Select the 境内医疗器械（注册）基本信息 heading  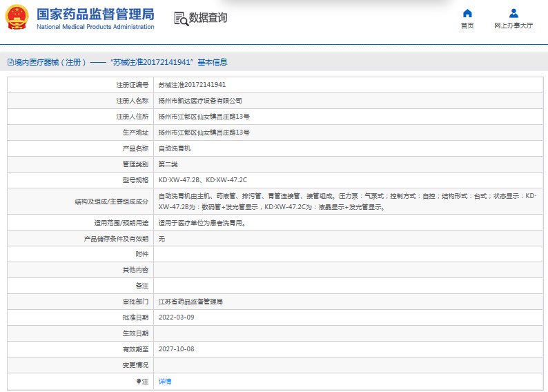tap(121, 62)
